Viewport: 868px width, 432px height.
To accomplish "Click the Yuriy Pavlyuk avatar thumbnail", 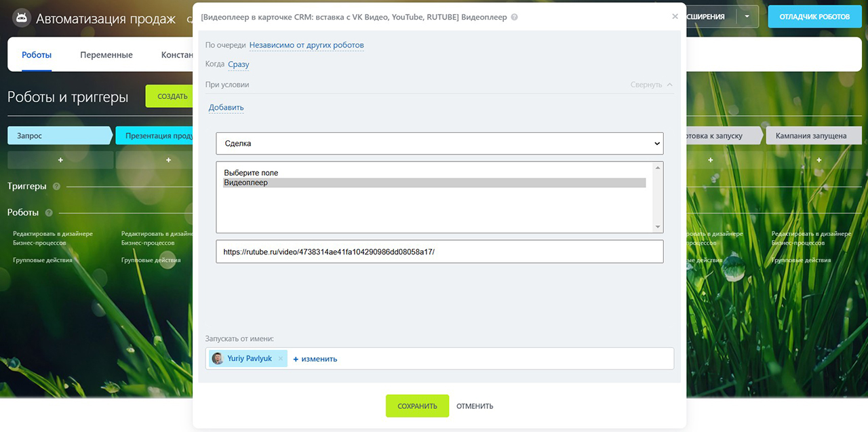I will coord(218,359).
